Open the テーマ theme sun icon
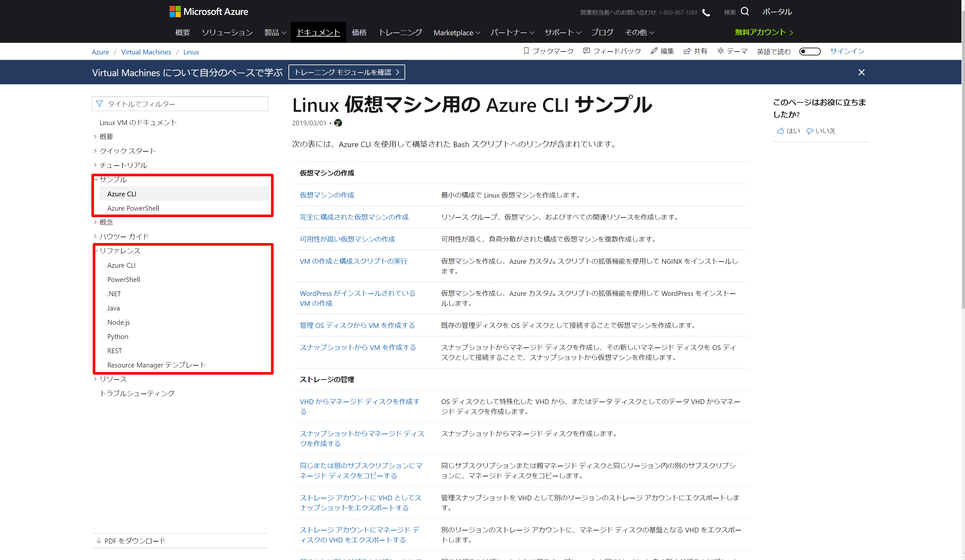 pyautogui.click(x=720, y=51)
